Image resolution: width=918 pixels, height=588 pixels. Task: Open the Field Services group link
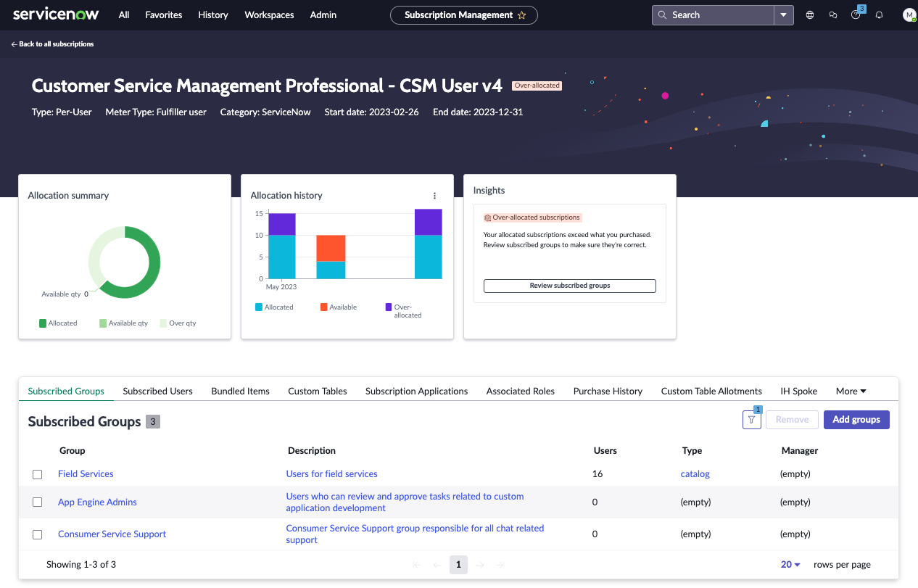[86, 474]
